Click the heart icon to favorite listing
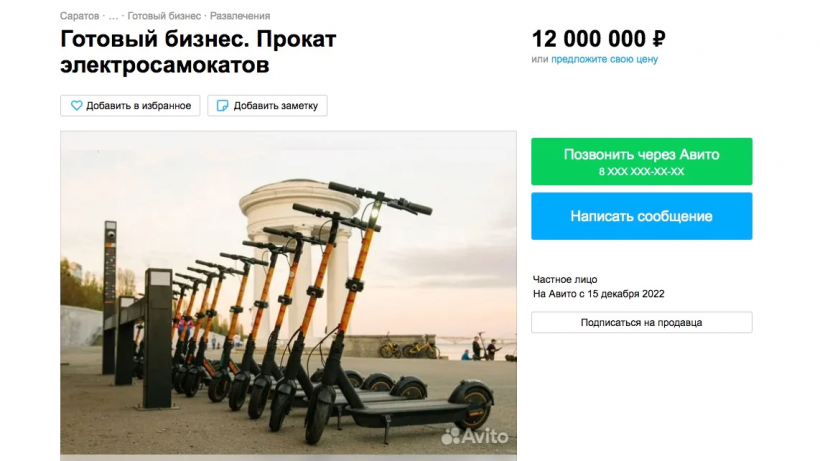Screen dimensions: 820x461 76,106
